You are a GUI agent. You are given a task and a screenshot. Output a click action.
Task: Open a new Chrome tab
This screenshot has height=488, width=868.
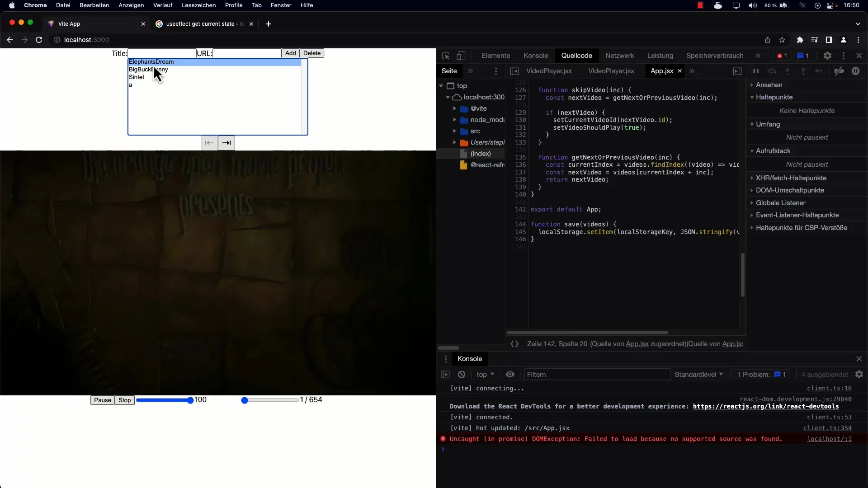pos(269,24)
